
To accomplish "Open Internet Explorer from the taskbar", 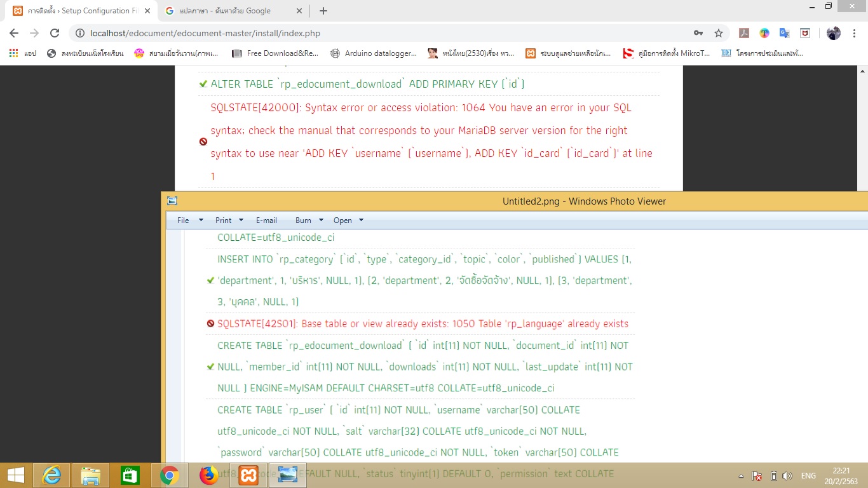I will pos(51,475).
